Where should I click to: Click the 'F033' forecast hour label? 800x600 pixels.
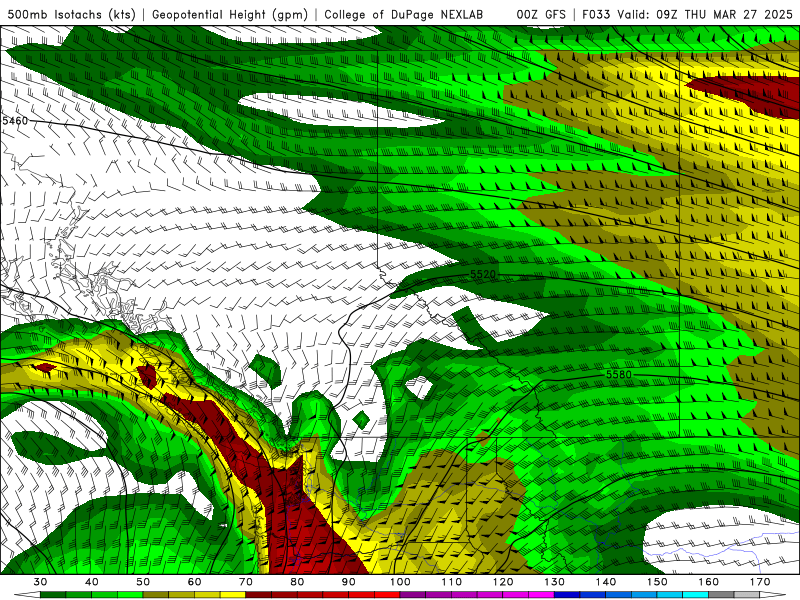click(x=596, y=14)
